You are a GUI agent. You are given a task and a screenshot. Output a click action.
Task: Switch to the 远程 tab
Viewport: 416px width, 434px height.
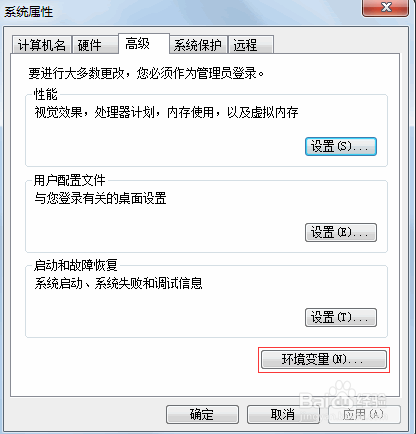pyautogui.click(x=251, y=45)
